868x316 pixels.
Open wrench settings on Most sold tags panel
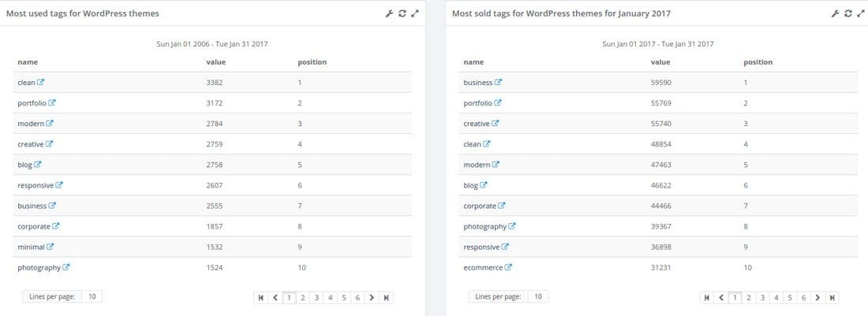836,13
